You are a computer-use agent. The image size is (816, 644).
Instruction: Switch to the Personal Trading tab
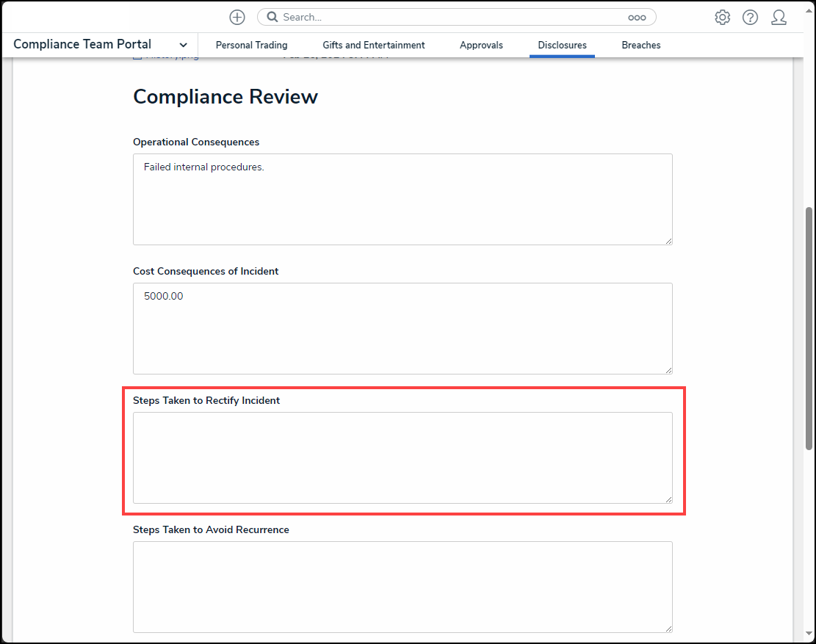coord(251,45)
